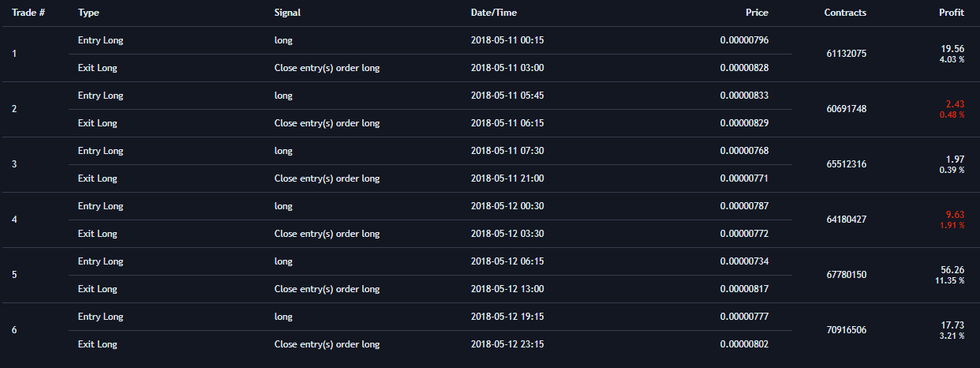Click the Type column header
This screenshot has height=368, width=980.
88,13
